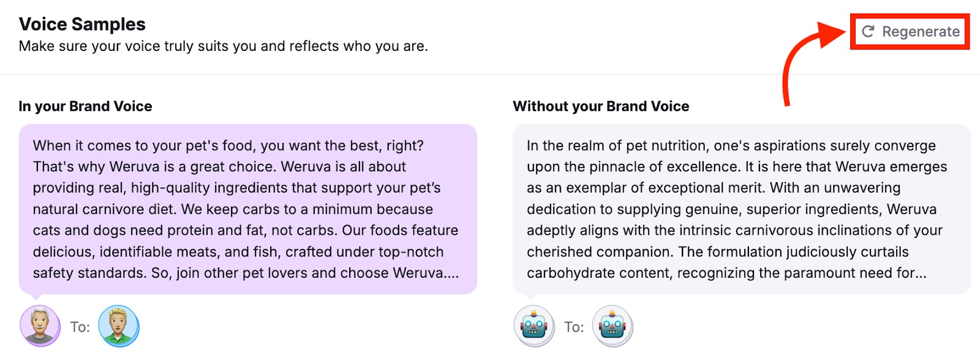Screen dimensions: 980x363
Task: Click the Voice Samples heading
Action: click(x=82, y=24)
